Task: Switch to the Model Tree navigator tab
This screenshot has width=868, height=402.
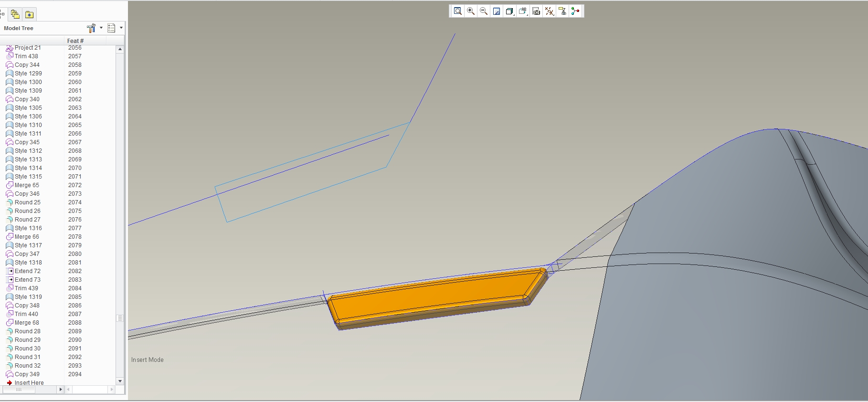Action: tap(2, 14)
